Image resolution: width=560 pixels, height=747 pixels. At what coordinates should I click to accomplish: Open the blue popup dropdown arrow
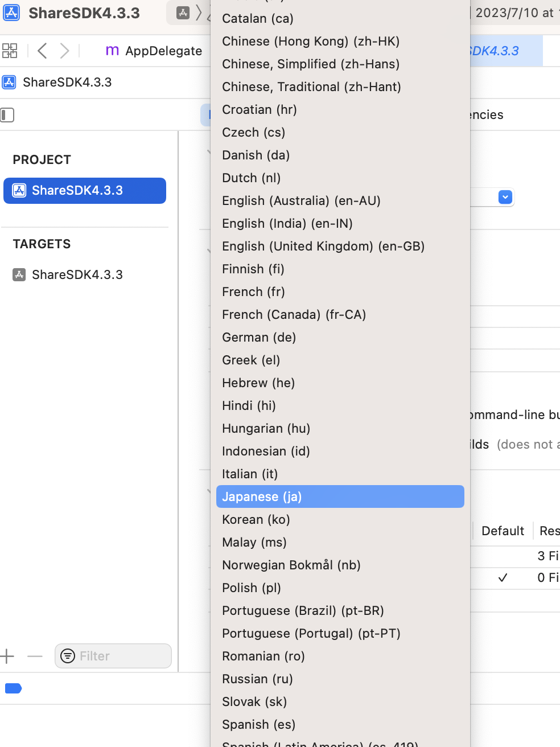click(x=505, y=197)
